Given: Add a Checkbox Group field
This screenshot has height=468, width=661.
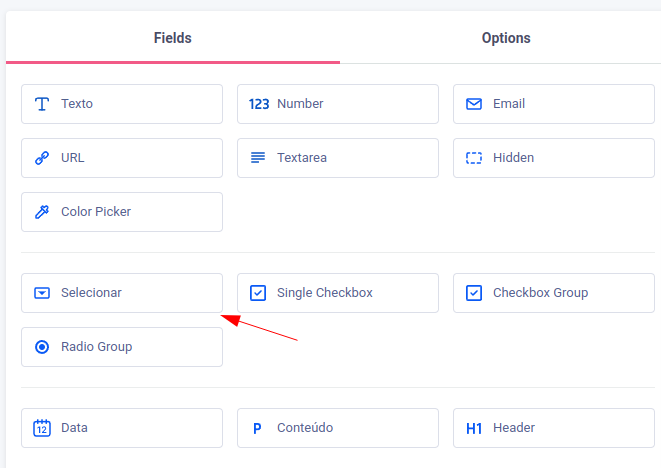Looking at the screenshot, I should tap(554, 293).
